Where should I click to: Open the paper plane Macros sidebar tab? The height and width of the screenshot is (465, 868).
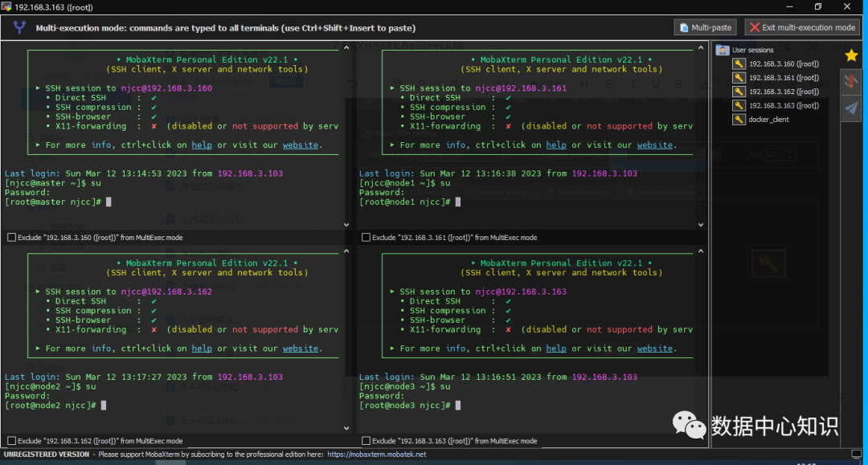(x=851, y=108)
